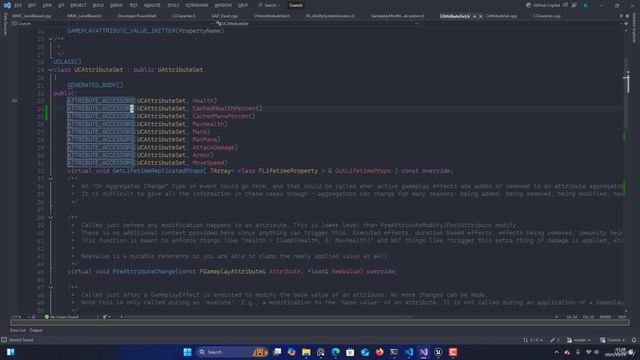Open File Explorer from the taskbar
Viewport: 640px width, 360px height.
(306, 352)
